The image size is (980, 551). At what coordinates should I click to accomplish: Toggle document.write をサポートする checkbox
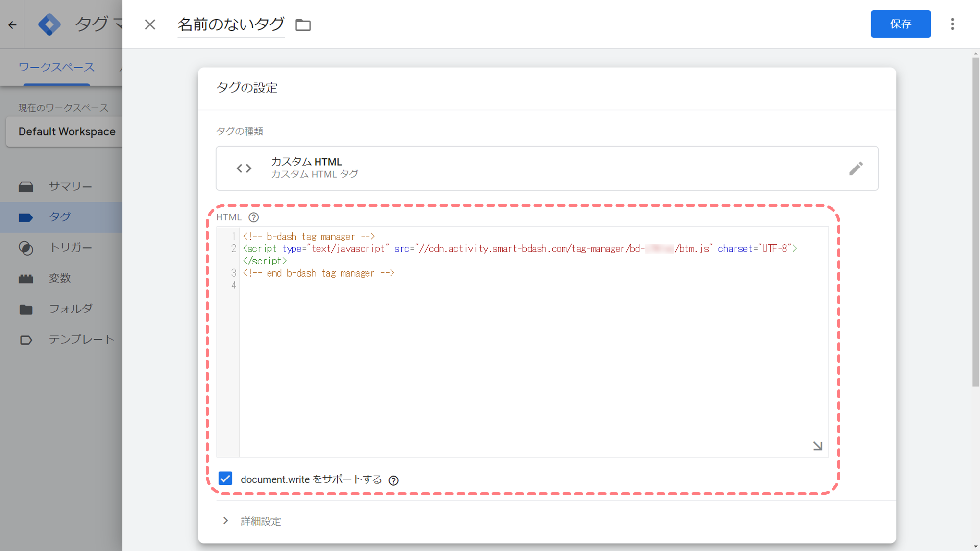pos(225,479)
